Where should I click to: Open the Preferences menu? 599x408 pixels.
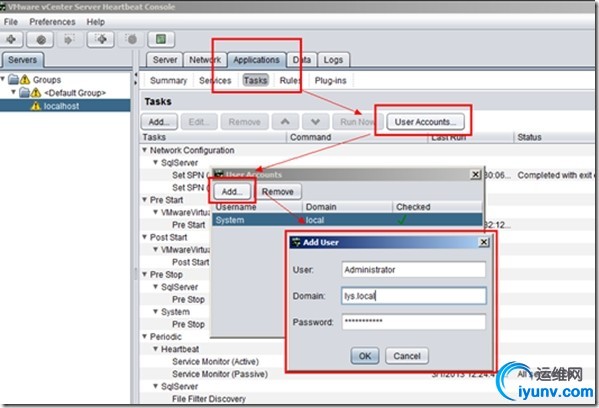[52, 22]
